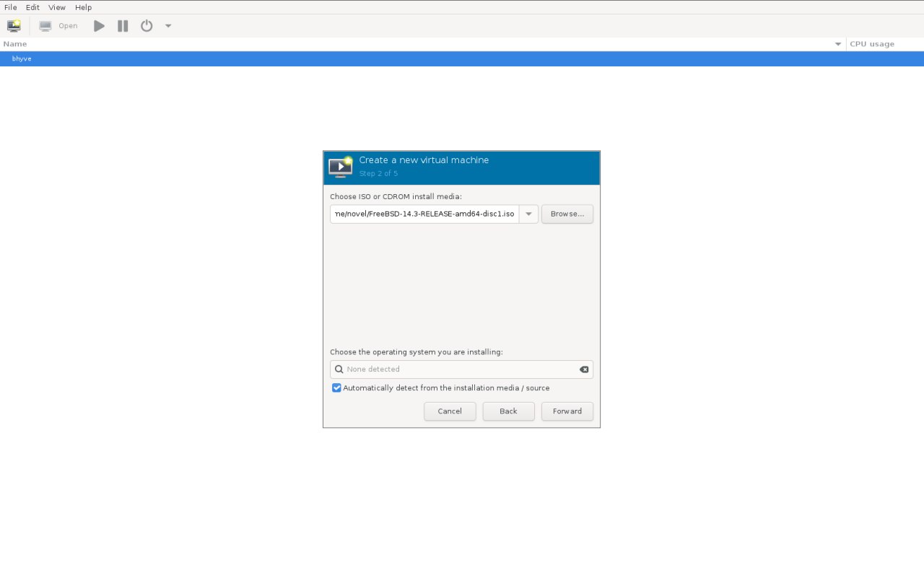Screen dimensions: 924x578
Task: Open the Edit menu
Action: tap(32, 7)
